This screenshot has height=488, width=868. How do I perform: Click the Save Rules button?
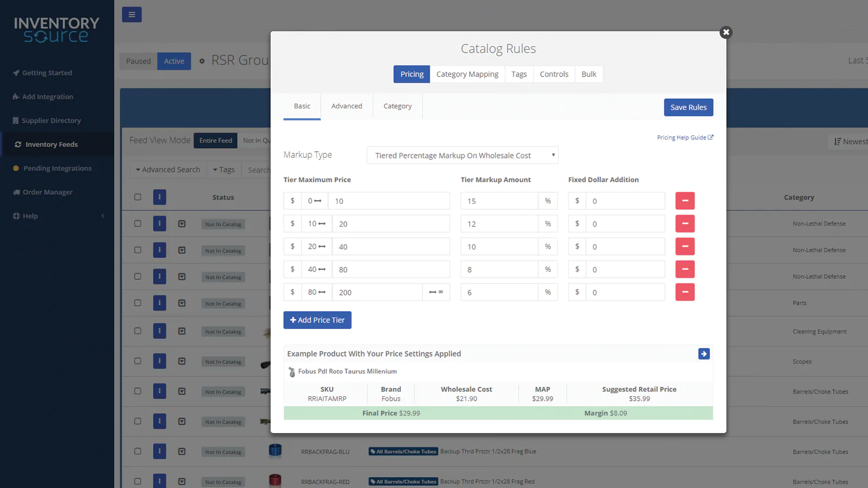tap(688, 107)
